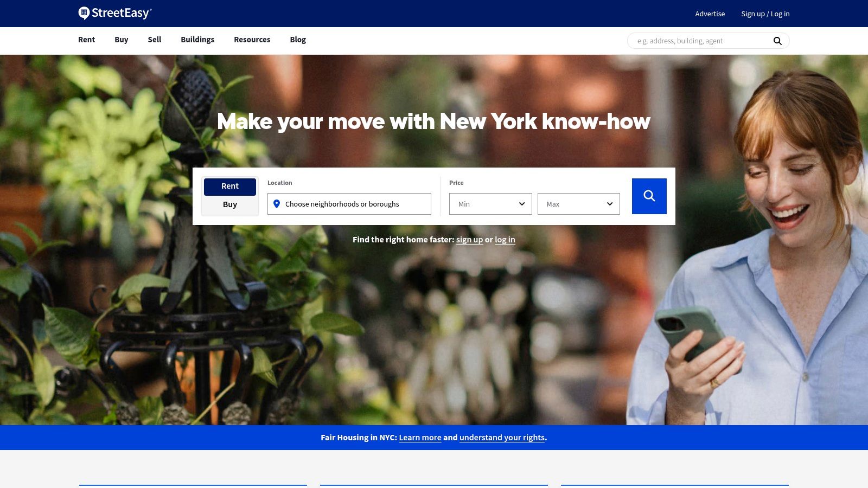Click the sign up link under search box
Image resolution: width=868 pixels, height=488 pixels.
tap(469, 240)
